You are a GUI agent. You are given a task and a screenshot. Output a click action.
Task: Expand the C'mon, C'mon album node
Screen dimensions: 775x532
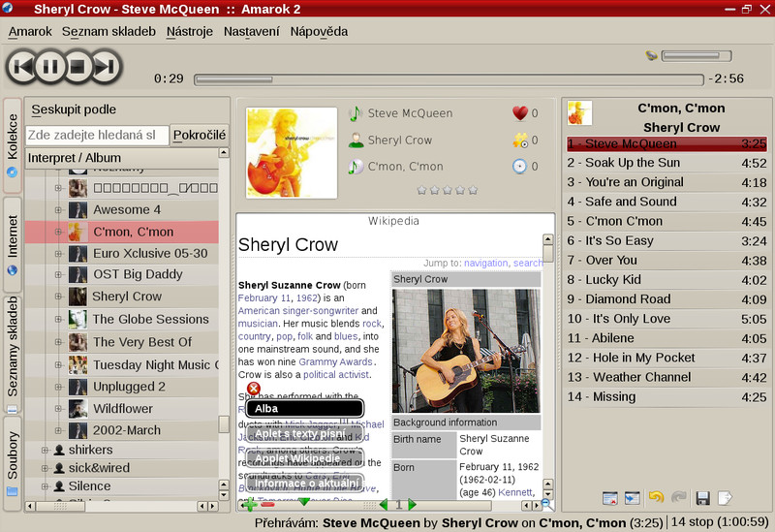(58, 232)
